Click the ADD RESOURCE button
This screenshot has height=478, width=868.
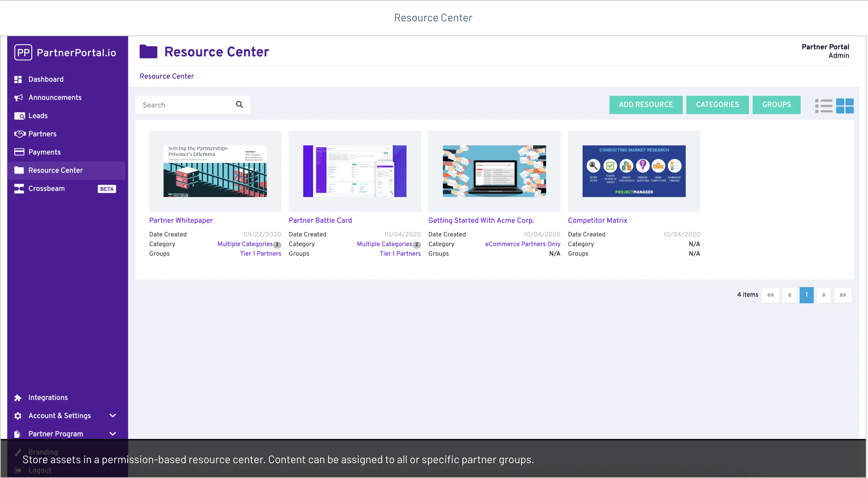click(x=646, y=105)
